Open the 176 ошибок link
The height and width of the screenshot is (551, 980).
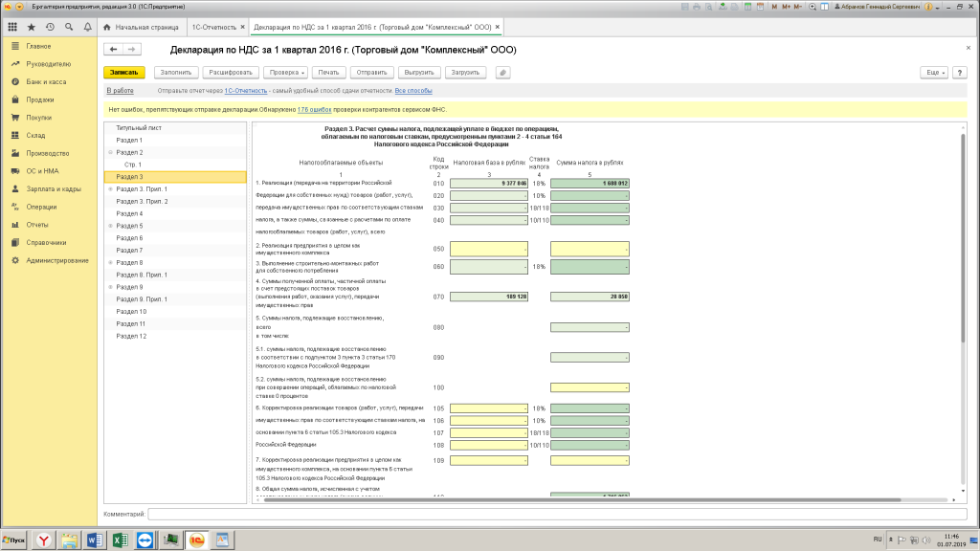pos(314,109)
